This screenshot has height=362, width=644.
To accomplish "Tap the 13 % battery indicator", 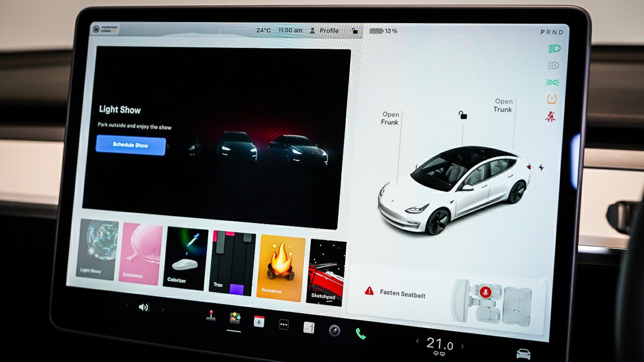I will click(x=383, y=31).
